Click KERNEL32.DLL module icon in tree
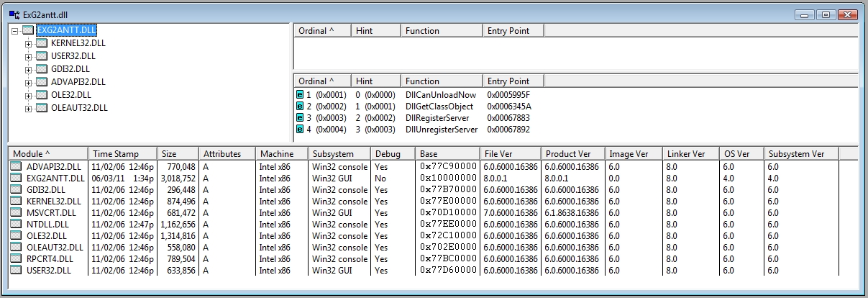868x298 pixels. click(x=42, y=43)
